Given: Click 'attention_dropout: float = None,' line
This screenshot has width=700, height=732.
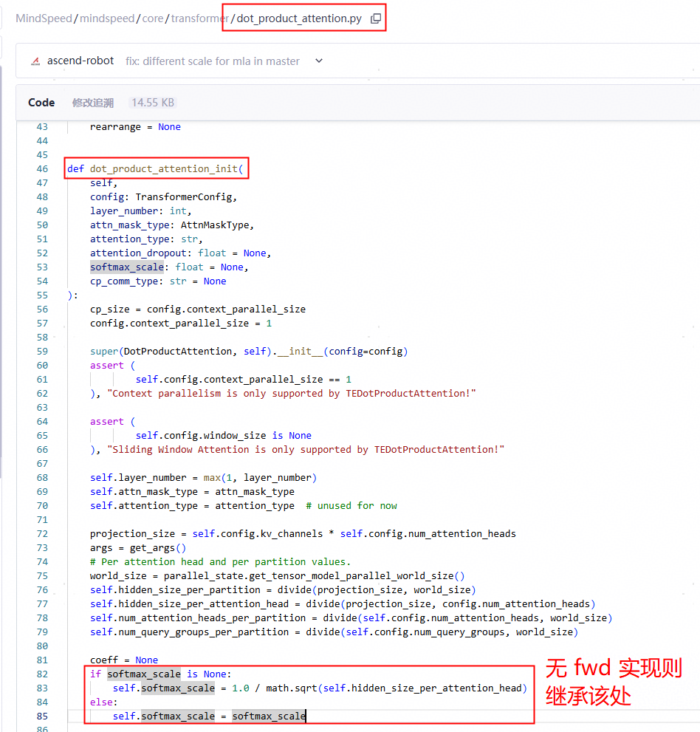Looking at the screenshot, I should [x=180, y=253].
